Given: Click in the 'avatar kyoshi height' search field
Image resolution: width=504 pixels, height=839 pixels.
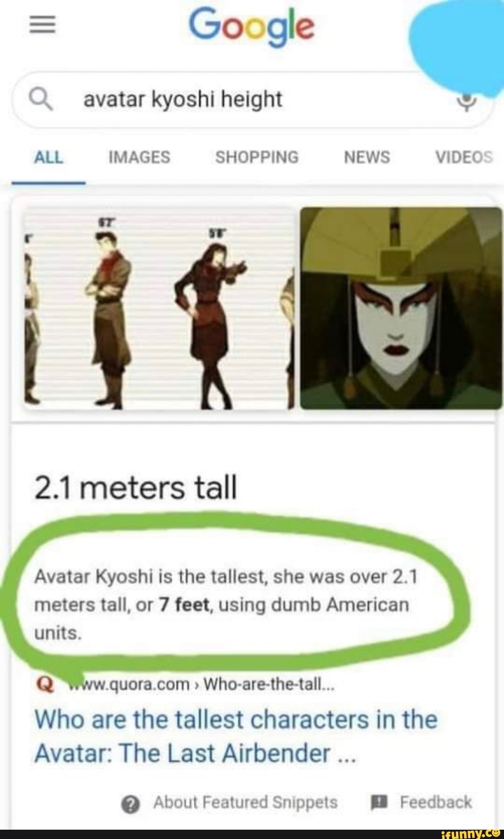Looking at the screenshot, I should click(252, 100).
